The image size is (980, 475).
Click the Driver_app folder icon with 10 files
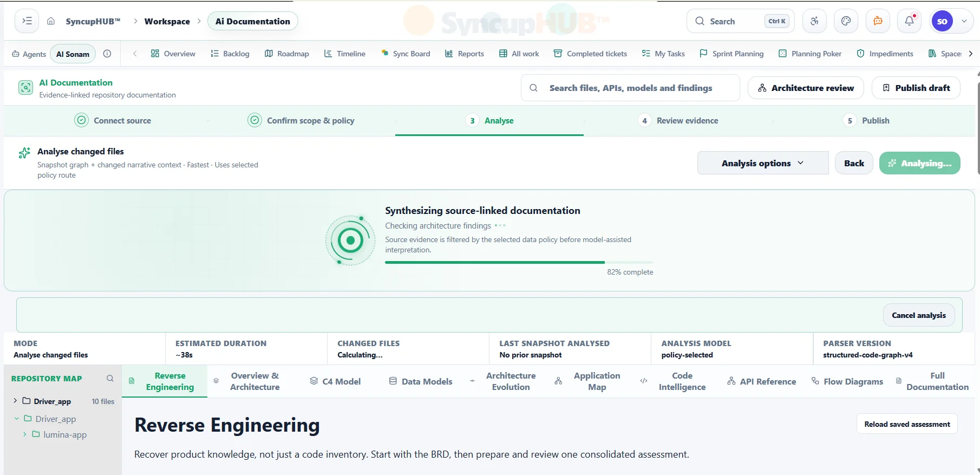click(27, 401)
